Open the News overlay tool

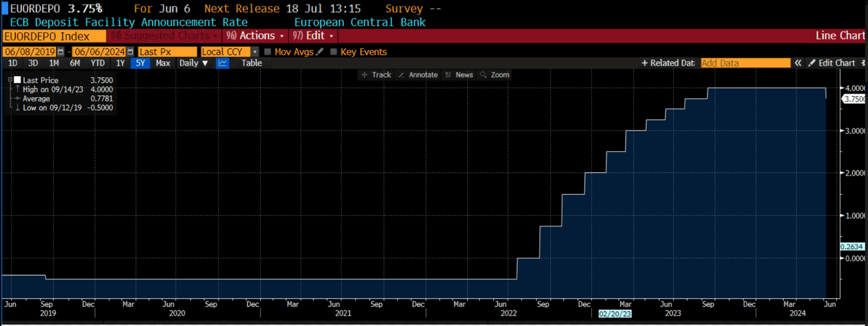pyautogui.click(x=459, y=75)
